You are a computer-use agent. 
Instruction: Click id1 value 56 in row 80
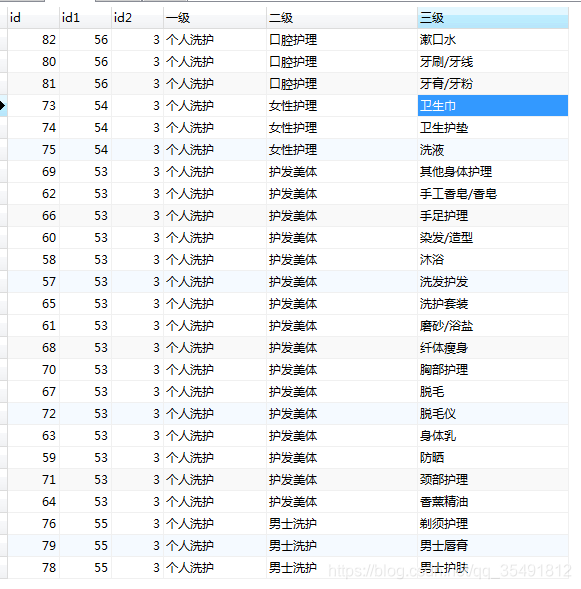click(x=85, y=62)
